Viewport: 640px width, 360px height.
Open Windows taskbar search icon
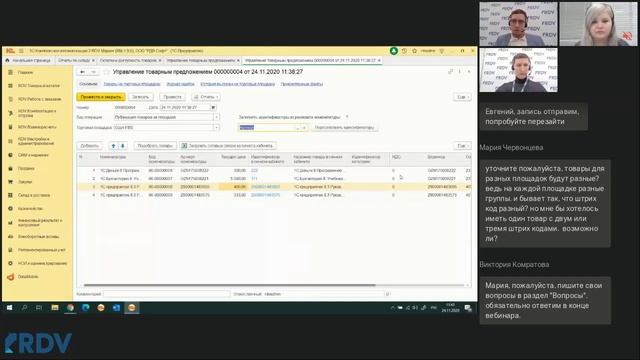[24, 308]
